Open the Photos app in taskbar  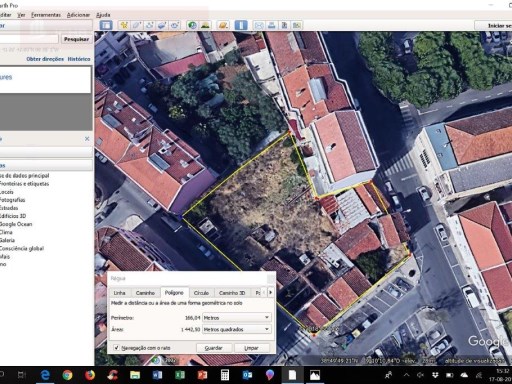click(315, 375)
